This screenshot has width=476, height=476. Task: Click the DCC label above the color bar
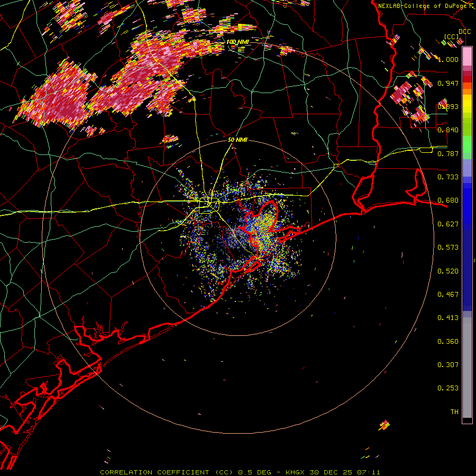(x=465, y=32)
